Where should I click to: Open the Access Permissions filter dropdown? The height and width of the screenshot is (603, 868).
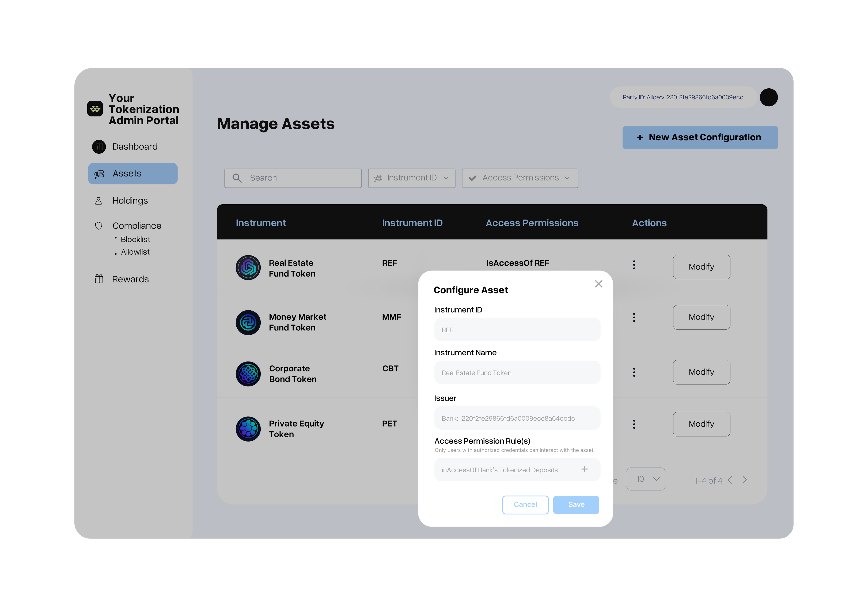pos(520,178)
